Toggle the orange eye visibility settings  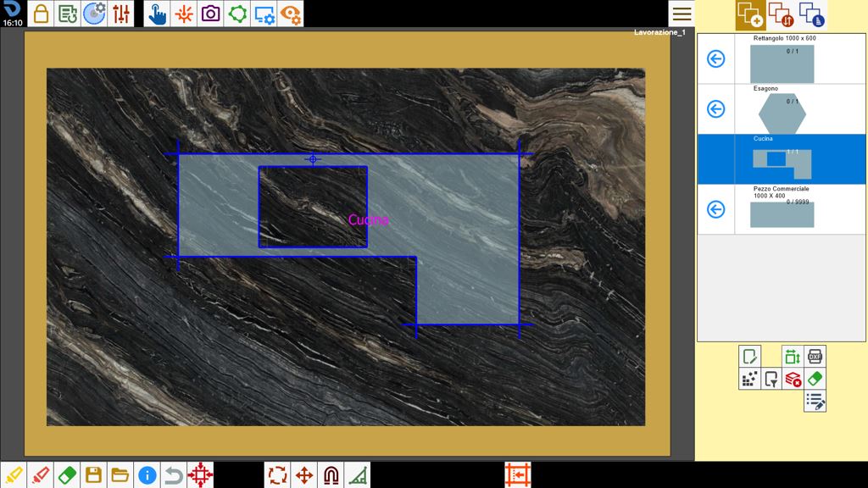point(291,14)
